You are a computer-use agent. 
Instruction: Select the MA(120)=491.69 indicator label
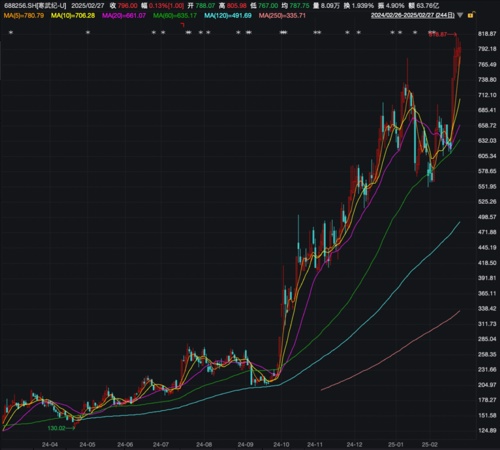[228, 15]
